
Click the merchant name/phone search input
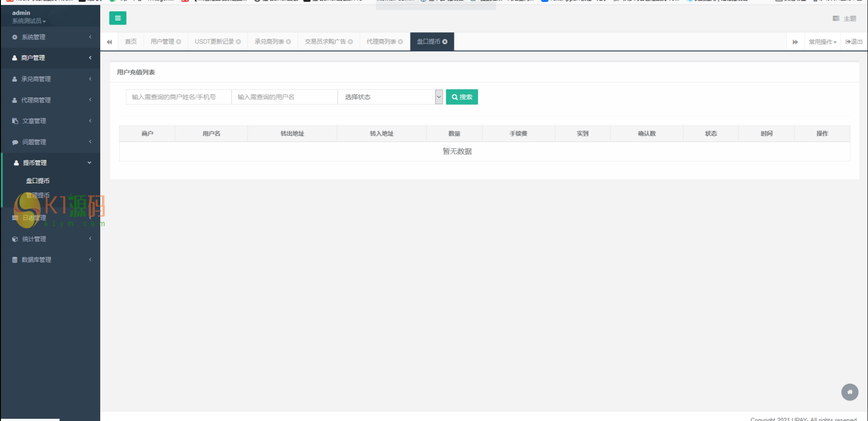[x=178, y=96]
